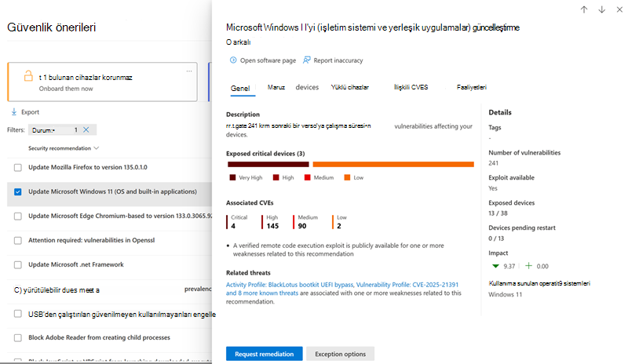Image resolution: width=628 pixels, height=364 pixels.
Task: Open the Durum filter pill
Action: (62, 129)
